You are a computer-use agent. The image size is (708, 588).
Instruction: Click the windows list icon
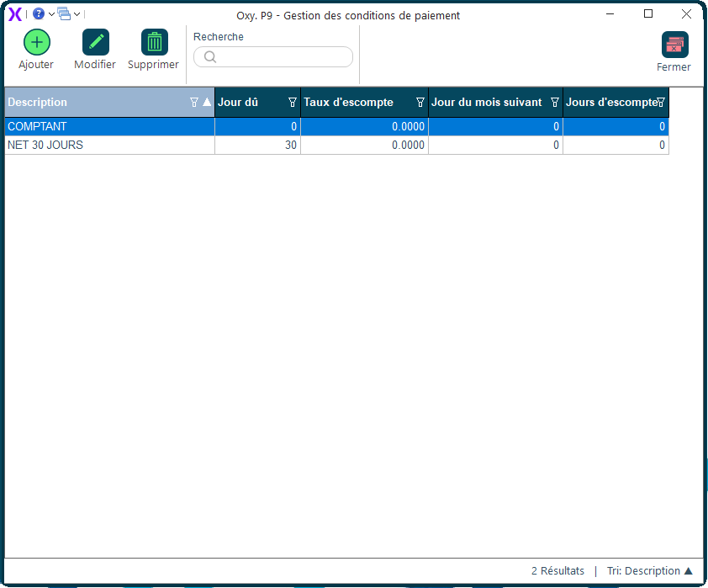point(64,14)
